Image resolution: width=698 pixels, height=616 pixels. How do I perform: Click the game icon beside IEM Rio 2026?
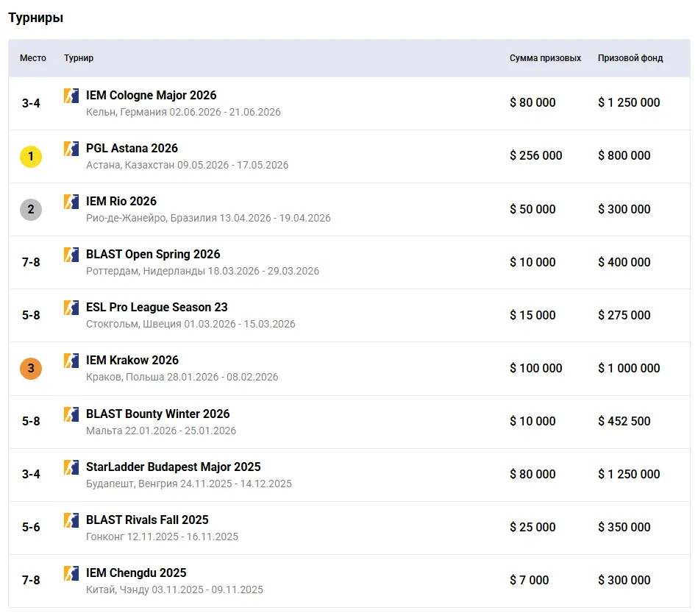coord(71,202)
